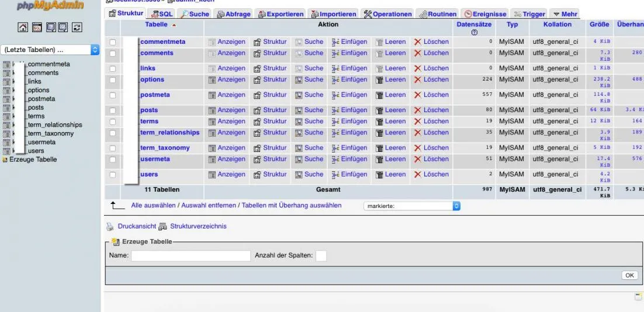Click the Suche icon in the users row

pyautogui.click(x=299, y=175)
